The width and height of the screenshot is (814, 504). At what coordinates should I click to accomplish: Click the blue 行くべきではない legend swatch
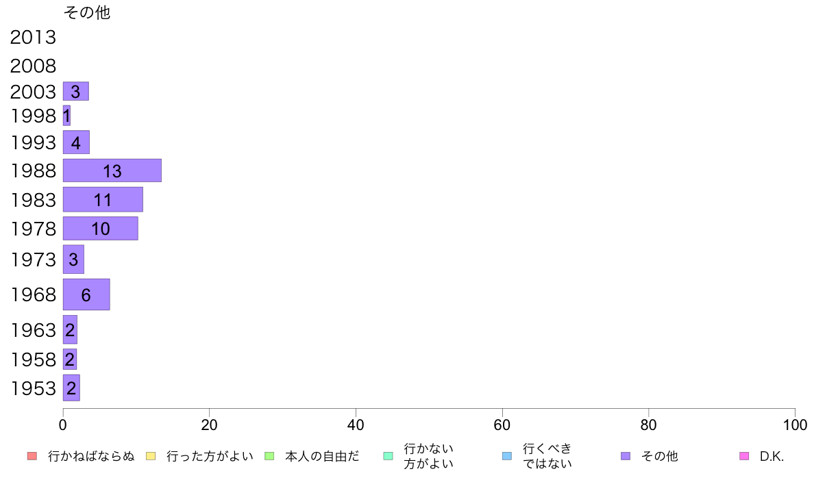click(506, 456)
